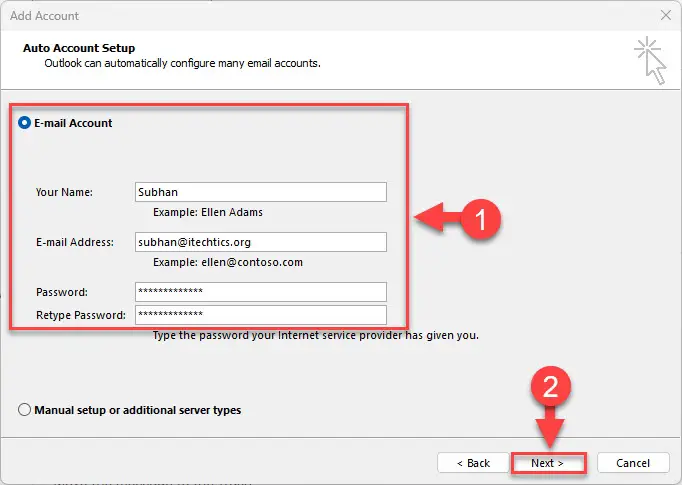Click the Auto Account Setup cursor icon

click(650, 60)
